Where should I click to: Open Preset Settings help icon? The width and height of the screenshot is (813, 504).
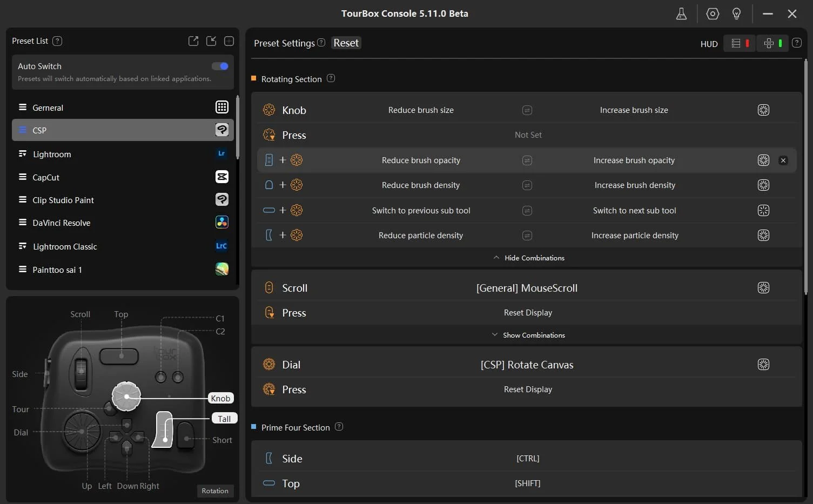321,42
